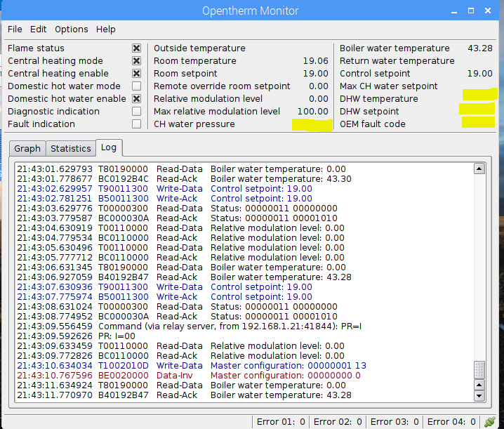Viewport: 504px width, 429px height.
Task: Click log entry 21:43:02.629957 Write-Data Control setpoint
Action: click(164, 188)
